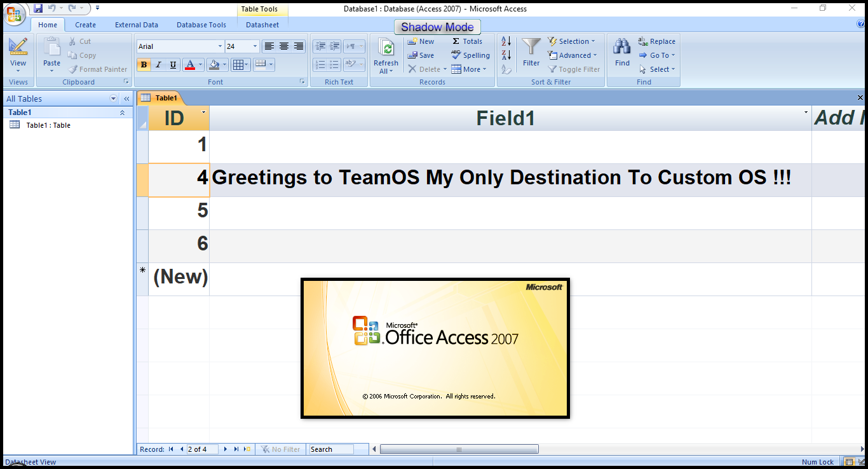Image resolution: width=868 pixels, height=469 pixels.
Task: Open the Go To dropdown
Action: coord(657,55)
